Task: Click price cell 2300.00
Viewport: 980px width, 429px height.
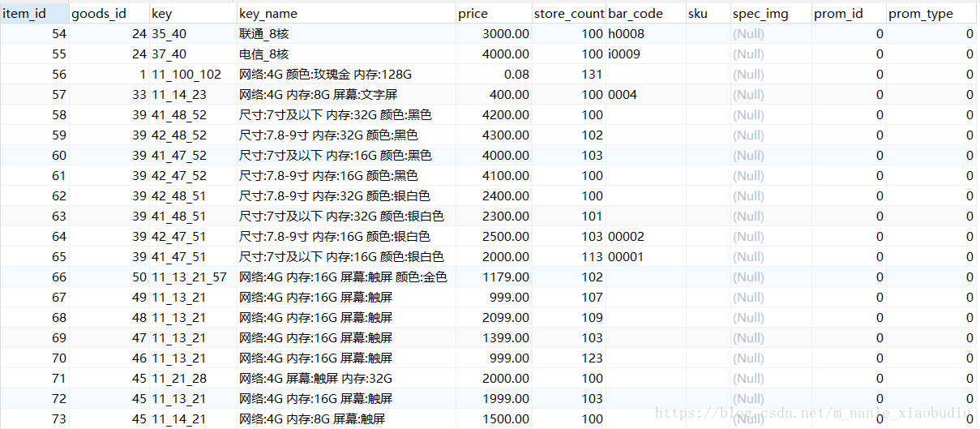Action: [494, 216]
